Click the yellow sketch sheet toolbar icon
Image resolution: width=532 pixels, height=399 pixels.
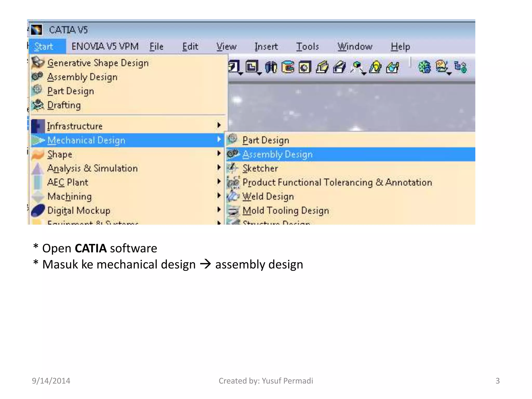pyautogui.click(x=442, y=66)
